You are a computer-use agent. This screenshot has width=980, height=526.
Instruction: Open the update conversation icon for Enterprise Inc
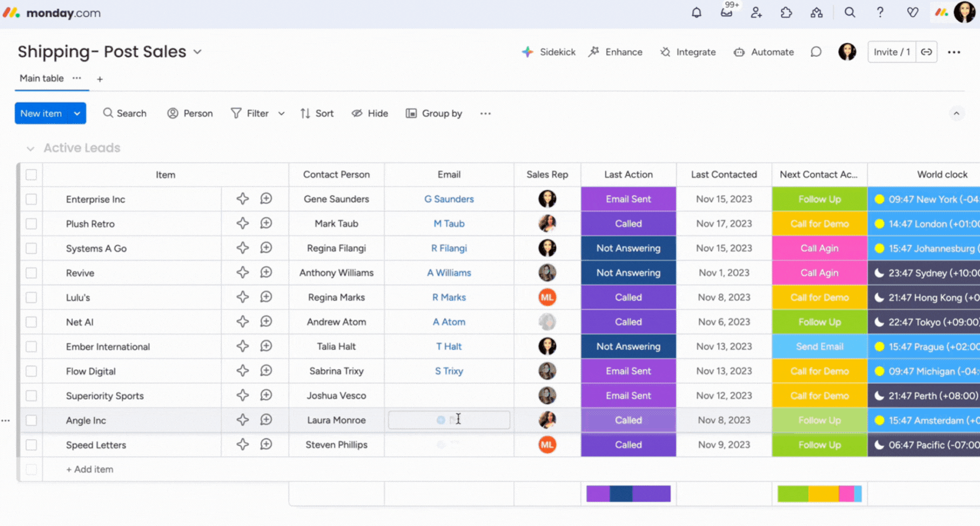(266, 198)
